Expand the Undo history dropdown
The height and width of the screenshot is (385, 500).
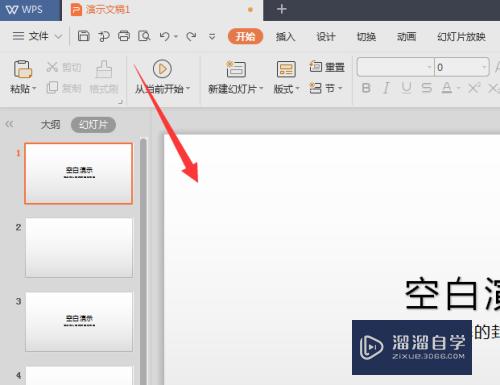pyautogui.click(x=176, y=37)
